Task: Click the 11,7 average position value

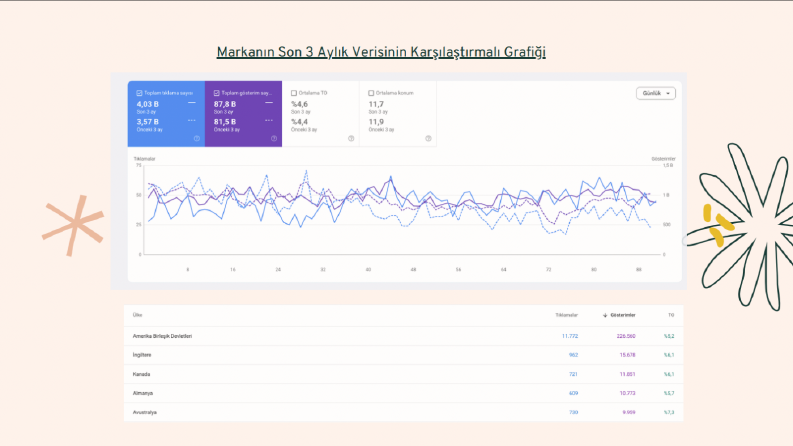Action: [x=376, y=104]
